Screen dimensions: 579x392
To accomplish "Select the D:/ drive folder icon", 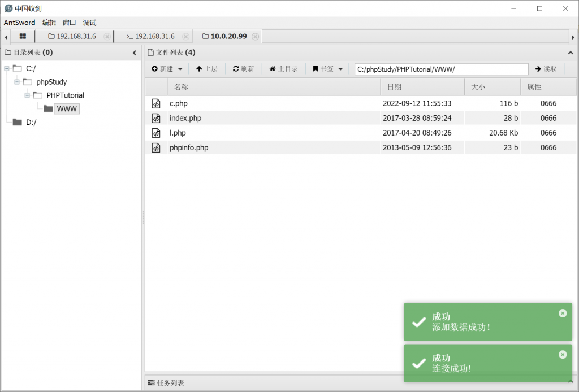I will pyautogui.click(x=18, y=122).
